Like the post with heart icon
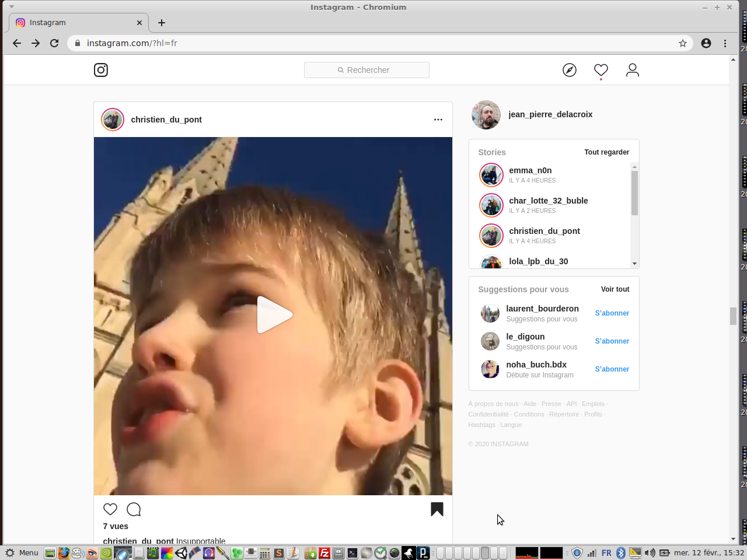Image resolution: width=747 pixels, height=560 pixels. [x=110, y=509]
